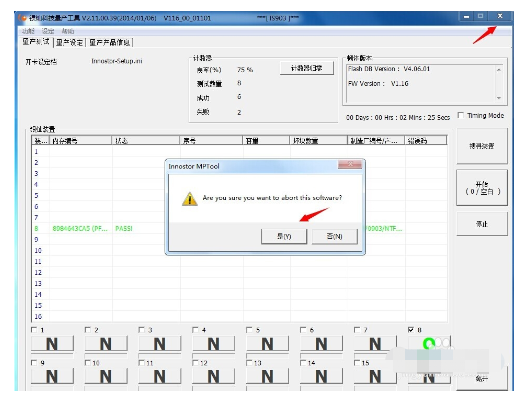
Task: Click the app icon in title bar
Action: click(23, 18)
